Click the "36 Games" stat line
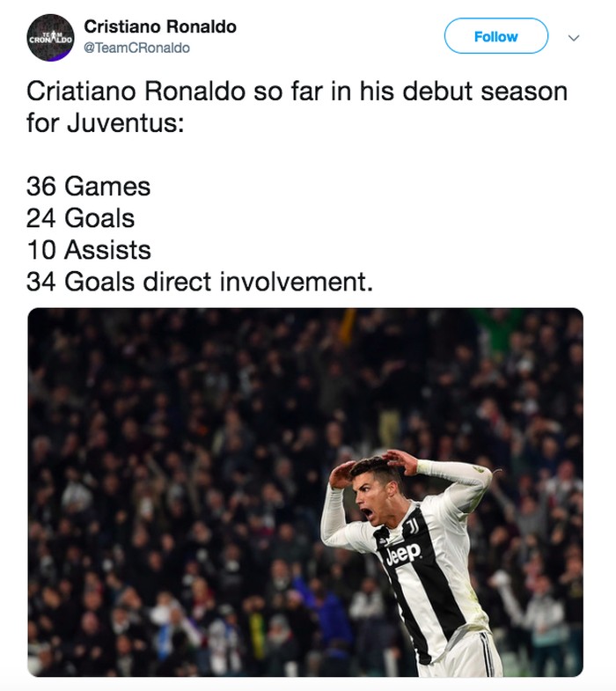This screenshot has width=616, height=691. tap(88, 187)
